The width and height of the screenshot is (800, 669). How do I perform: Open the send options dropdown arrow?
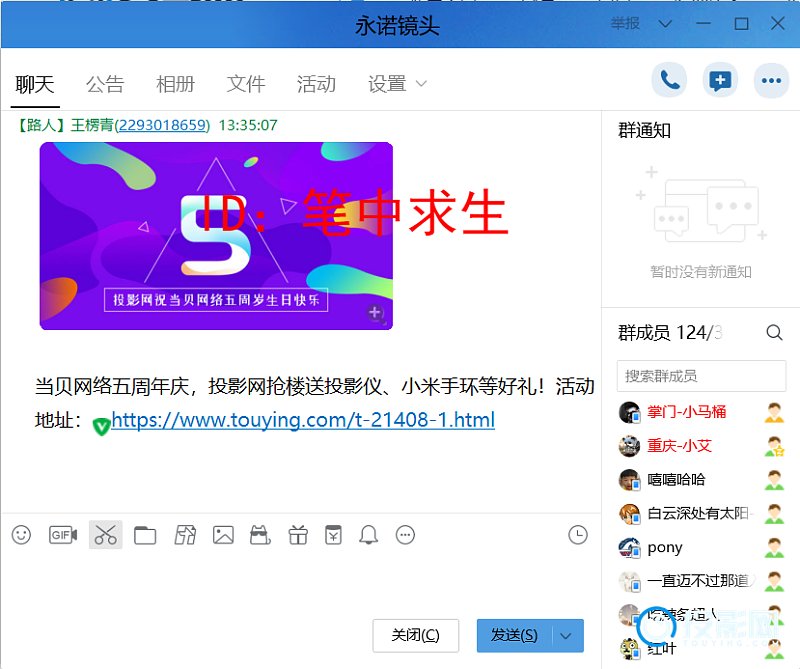click(x=566, y=636)
